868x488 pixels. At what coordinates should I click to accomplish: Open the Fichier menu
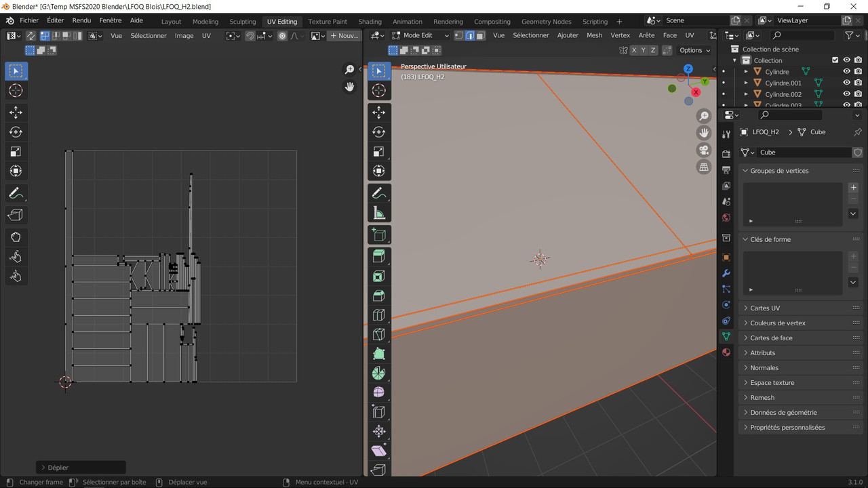click(x=29, y=20)
